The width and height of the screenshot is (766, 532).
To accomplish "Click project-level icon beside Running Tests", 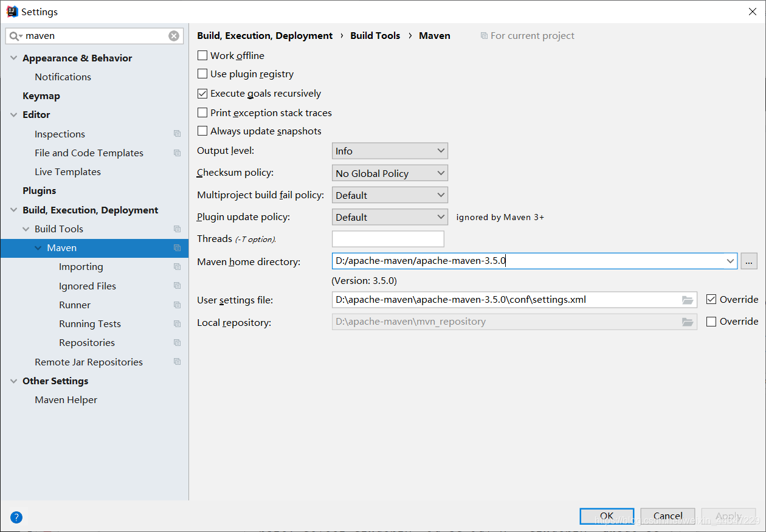I will coord(178,323).
